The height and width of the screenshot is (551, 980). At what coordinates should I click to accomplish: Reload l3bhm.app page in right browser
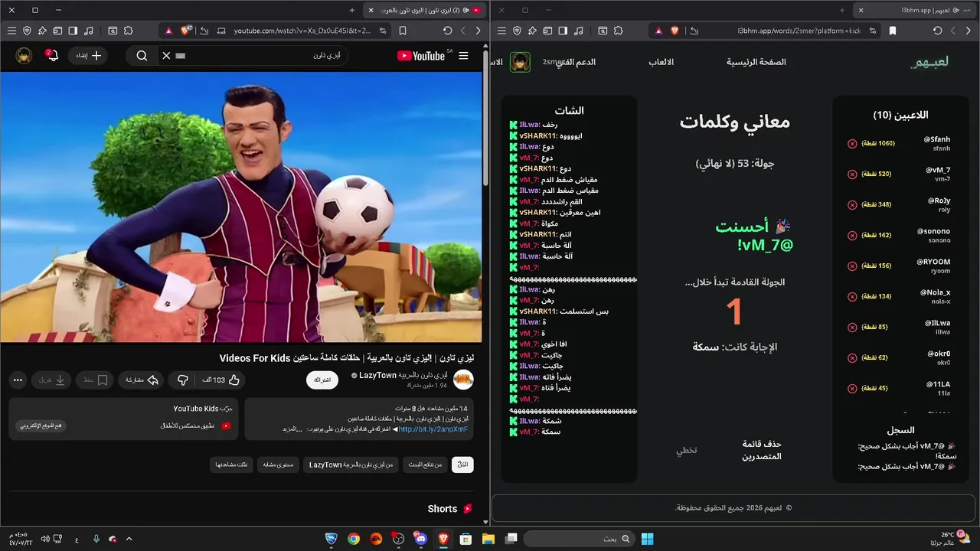click(938, 31)
